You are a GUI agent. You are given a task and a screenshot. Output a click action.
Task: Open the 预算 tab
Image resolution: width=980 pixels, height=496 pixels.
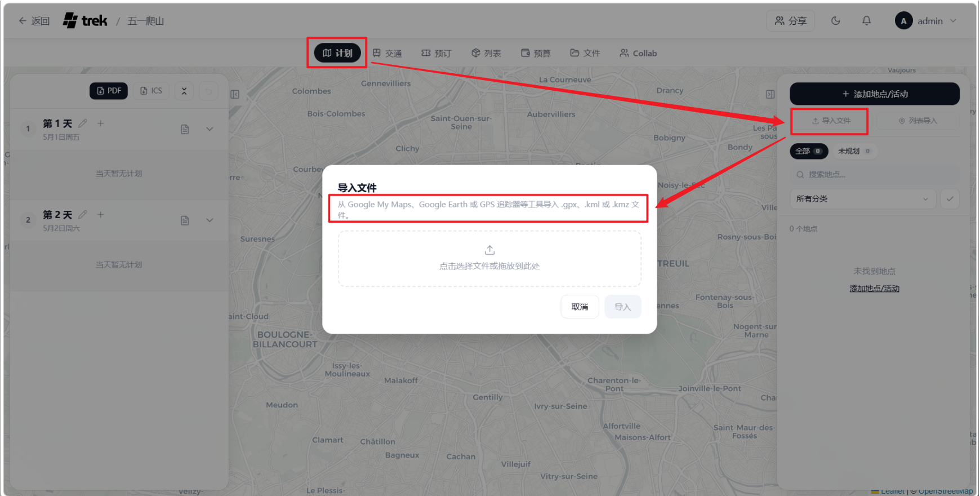pyautogui.click(x=536, y=53)
